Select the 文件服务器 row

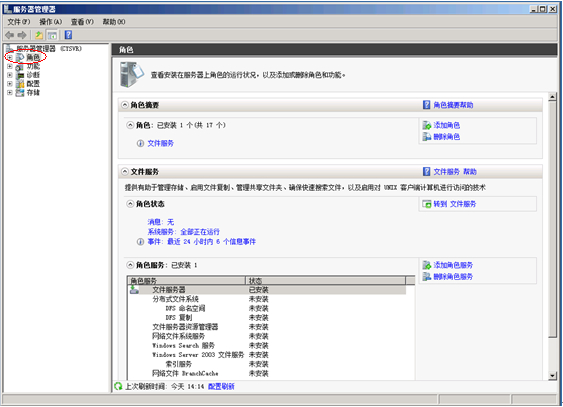point(267,290)
